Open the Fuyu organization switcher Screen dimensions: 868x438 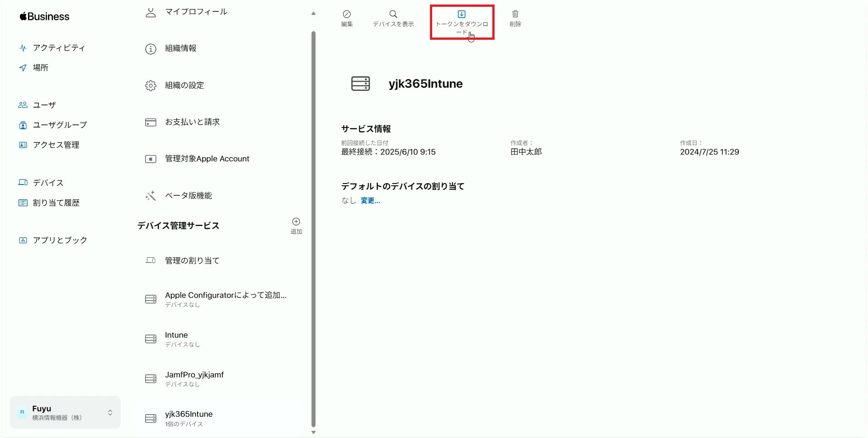pos(65,412)
